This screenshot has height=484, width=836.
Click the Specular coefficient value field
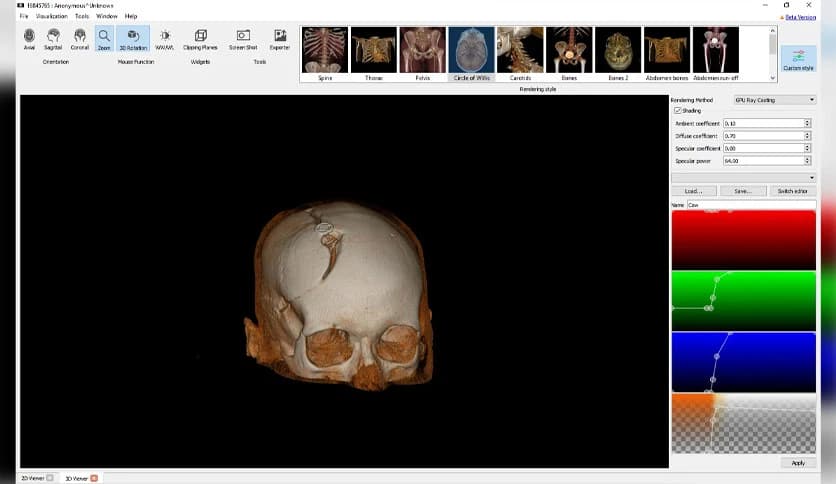coord(763,148)
